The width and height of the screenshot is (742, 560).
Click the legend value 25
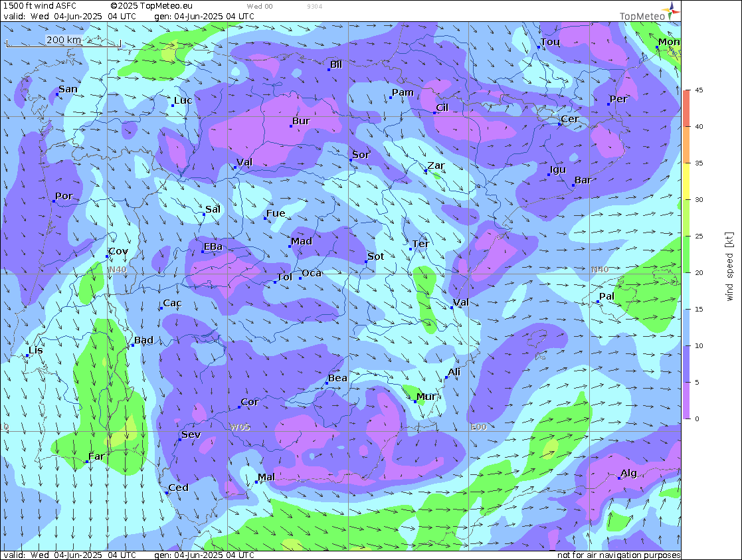coord(699,236)
